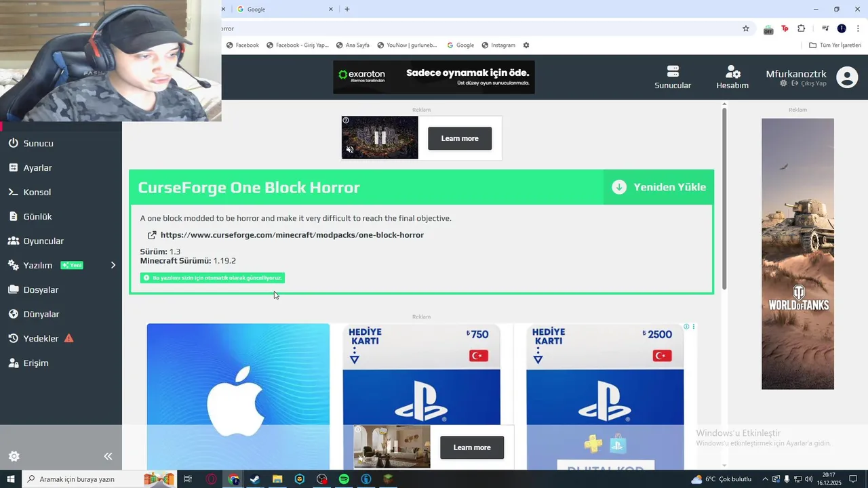
Task: Click the Erişim user-lock icon
Action: (13, 363)
